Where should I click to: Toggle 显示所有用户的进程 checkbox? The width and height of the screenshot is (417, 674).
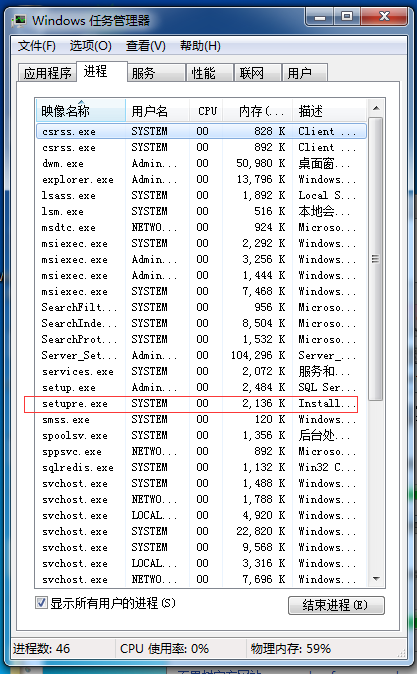[x=41, y=603]
